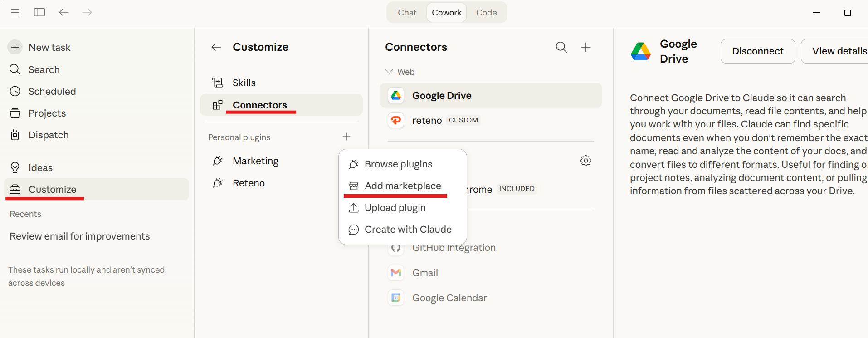Screen dimensions: 868x338
Task: Select the Connectors section
Action: tap(281, 105)
